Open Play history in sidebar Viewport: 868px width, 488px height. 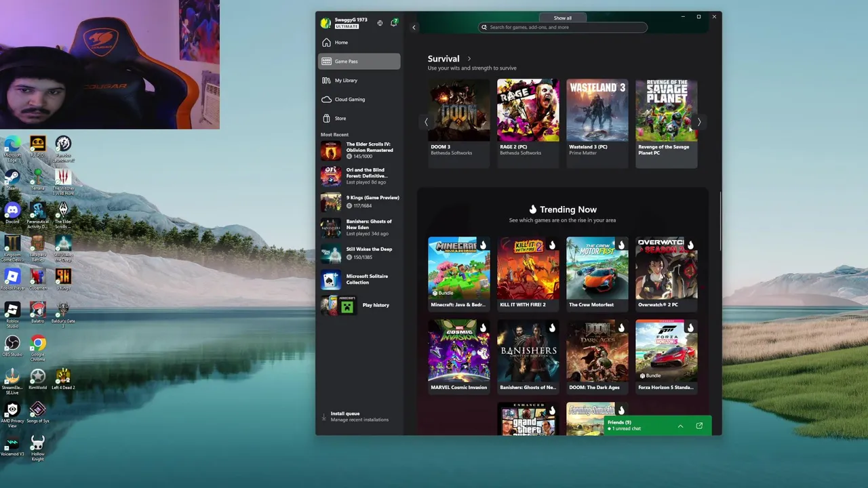(359, 306)
